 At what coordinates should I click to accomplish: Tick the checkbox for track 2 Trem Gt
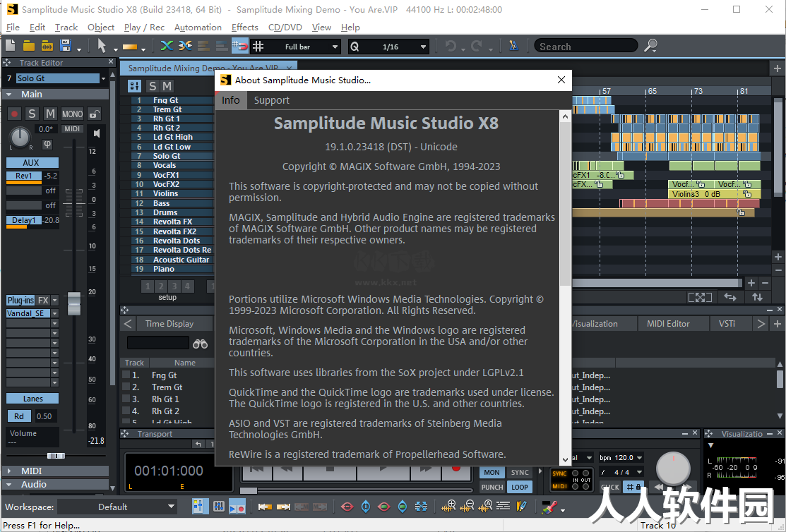pos(126,386)
